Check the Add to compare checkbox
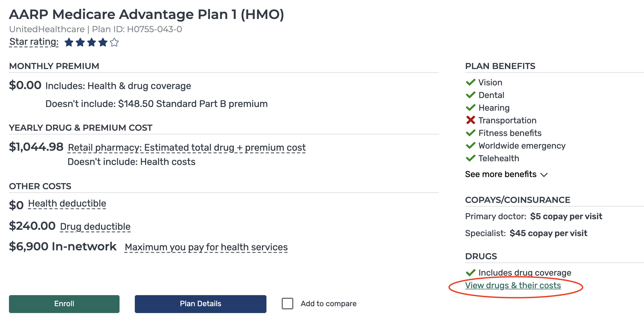The width and height of the screenshot is (644, 322). click(x=287, y=304)
